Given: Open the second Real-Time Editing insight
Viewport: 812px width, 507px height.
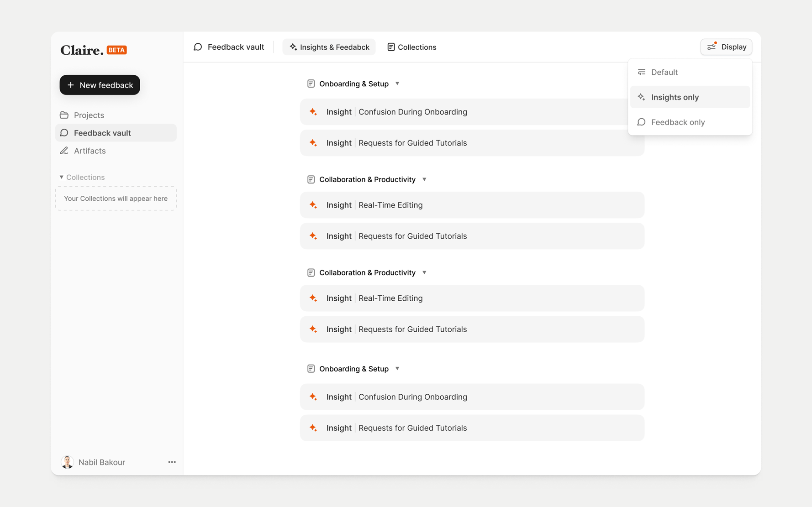Looking at the screenshot, I should (x=472, y=298).
